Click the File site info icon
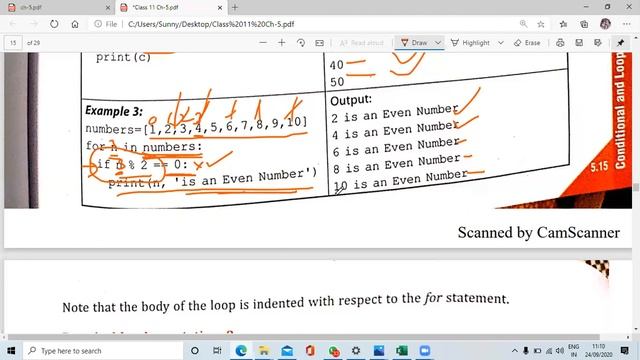 click(x=105, y=24)
